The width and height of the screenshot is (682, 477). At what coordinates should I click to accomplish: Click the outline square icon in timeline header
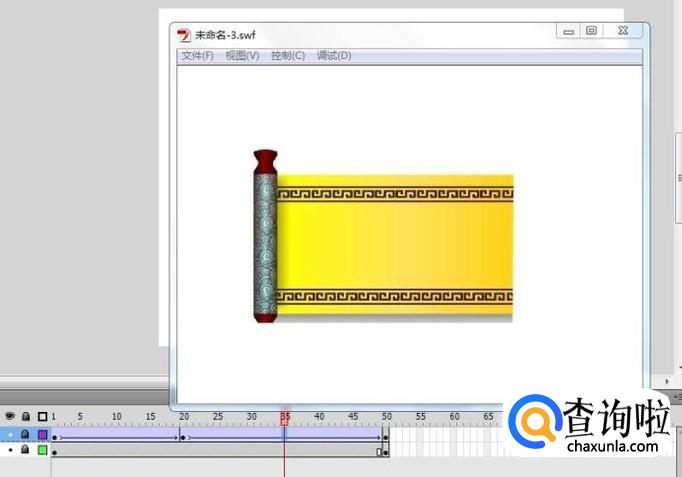click(42, 417)
